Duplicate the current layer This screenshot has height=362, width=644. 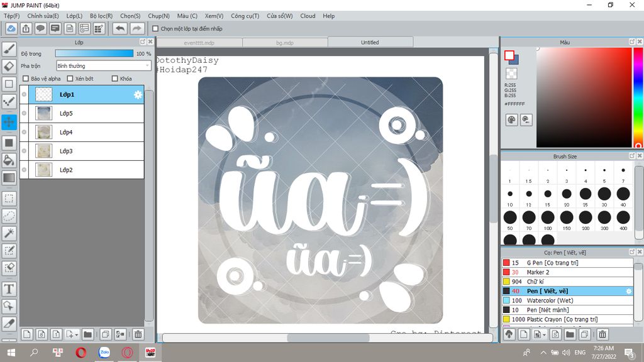coord(106,334)
